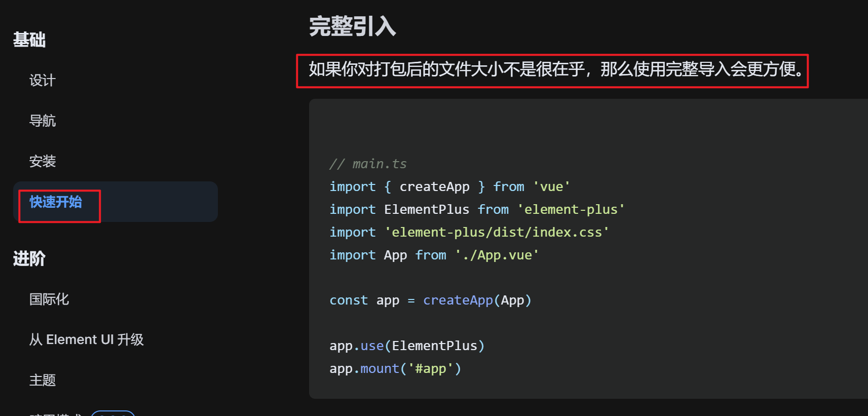This screenshot has width=868, height=416.
Task: Navigate to 导航 documentation section
Action: click(x=43, y=121)
